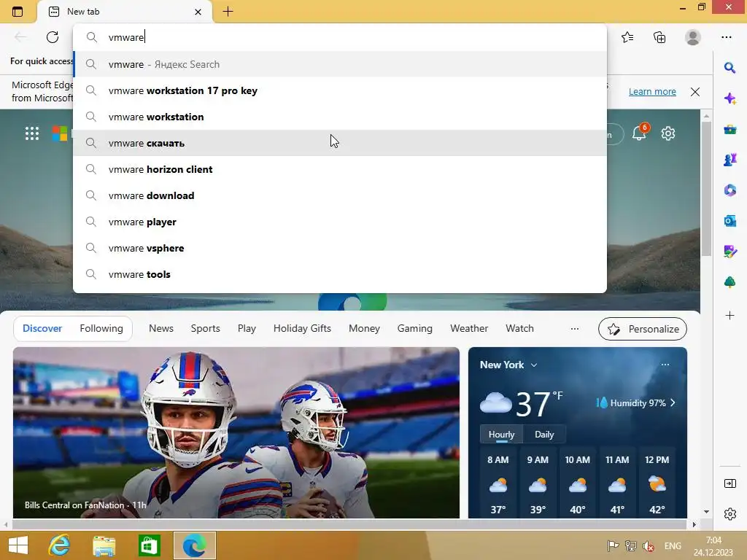Image resolution: width=747 pixels, height=560 pixels.
Task: Open the Weather category
Action: pyautogui.click(x=469, y=329)
